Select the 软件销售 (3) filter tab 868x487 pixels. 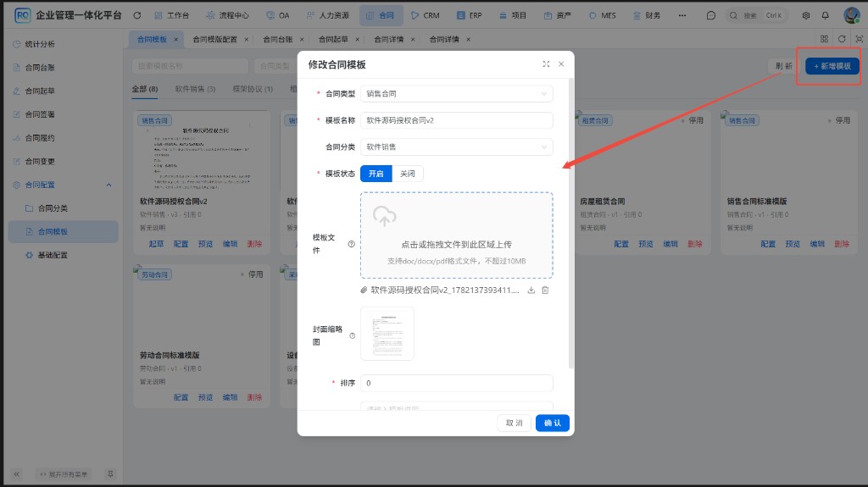click(195, 89)
